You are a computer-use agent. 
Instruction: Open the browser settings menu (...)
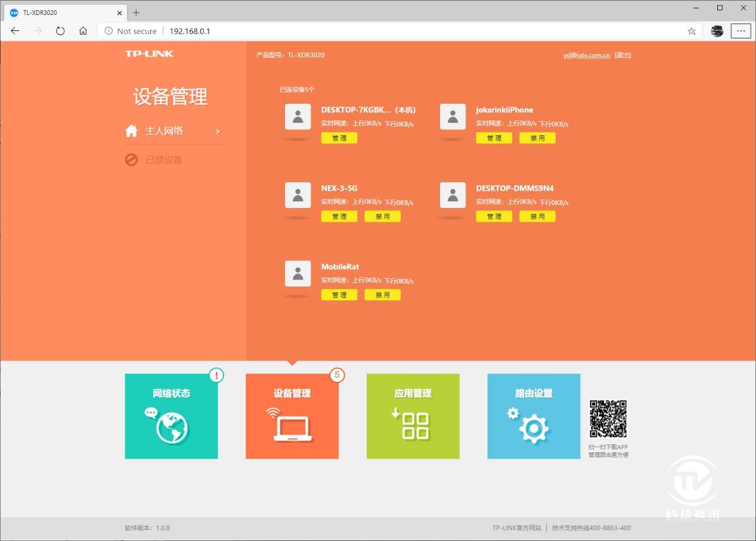pyautogui.click(x=740, y=31)
